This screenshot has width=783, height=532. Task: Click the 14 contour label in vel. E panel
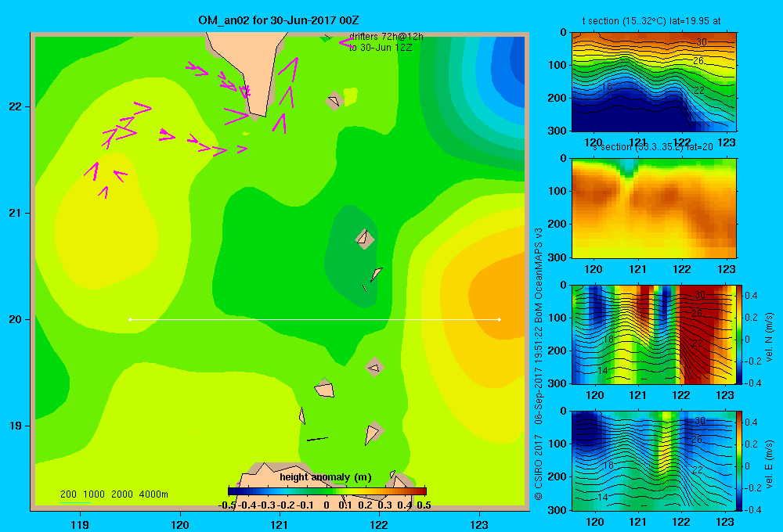coord(603,498)
